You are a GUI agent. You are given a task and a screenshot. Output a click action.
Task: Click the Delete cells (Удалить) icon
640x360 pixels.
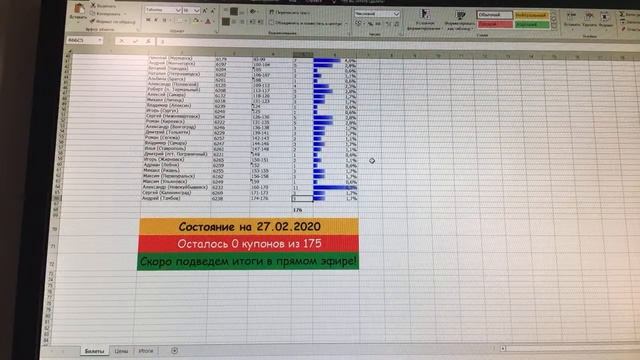point(589,17)
